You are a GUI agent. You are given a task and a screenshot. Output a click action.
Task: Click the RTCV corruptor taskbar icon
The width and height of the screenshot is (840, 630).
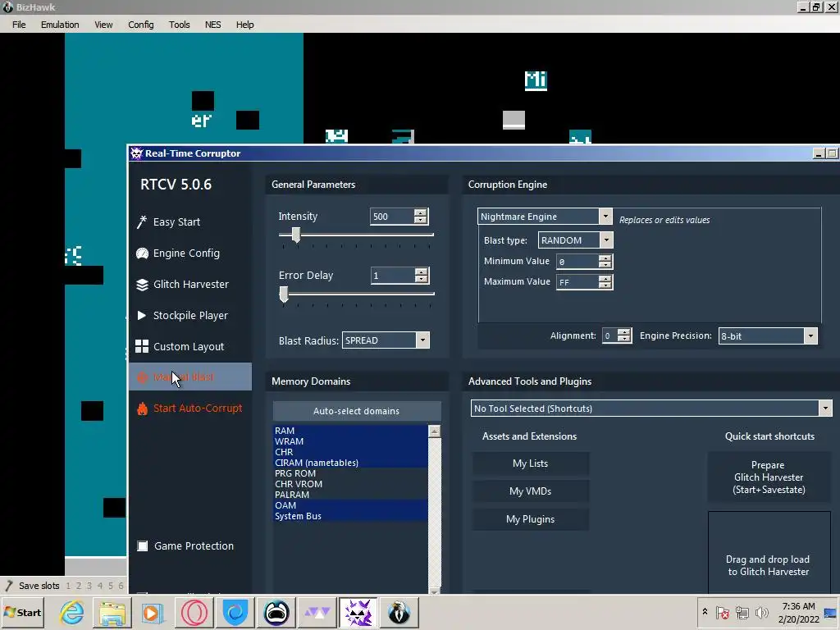click(x=358, y=612)
